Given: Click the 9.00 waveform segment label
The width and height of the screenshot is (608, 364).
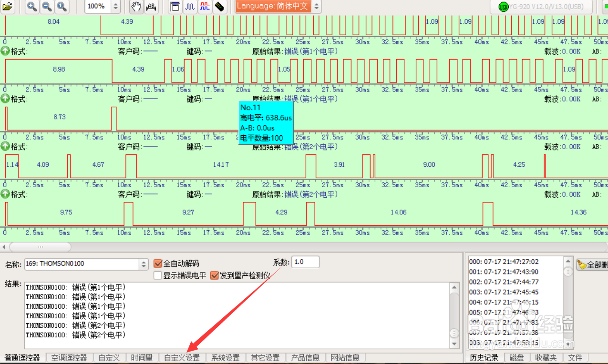Looking at the screenshot, I should [429, 165].
